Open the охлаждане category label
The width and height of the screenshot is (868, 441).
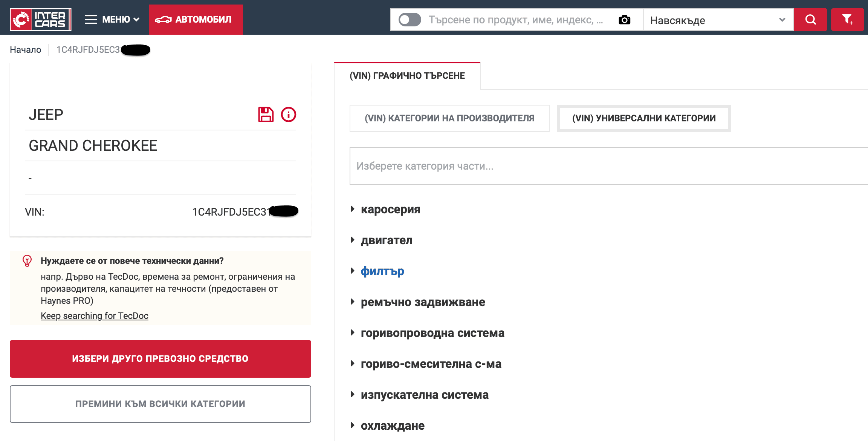pyautogui.click(x=393, y=426)
